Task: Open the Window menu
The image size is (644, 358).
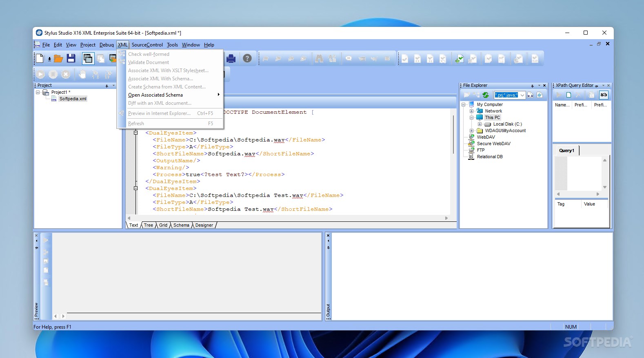Action: pyautogui.click(x=191, y=45)
